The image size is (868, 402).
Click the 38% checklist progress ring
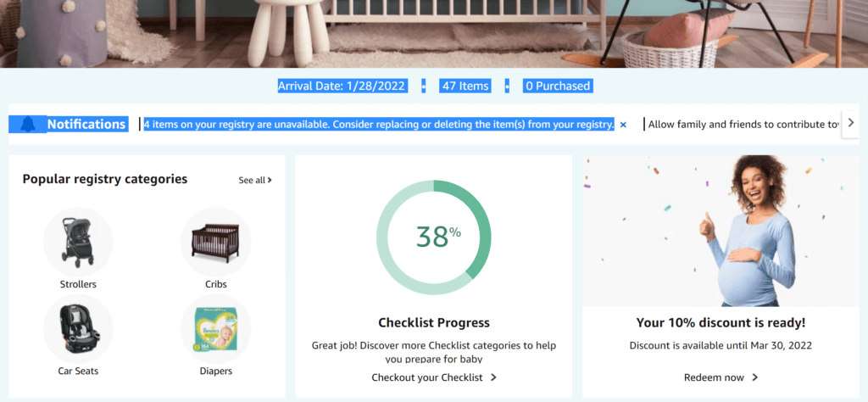(434, 237)
